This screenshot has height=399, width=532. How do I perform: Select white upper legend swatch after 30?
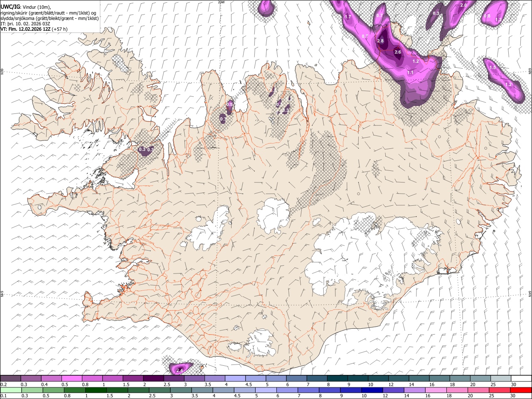click(521, 378)
